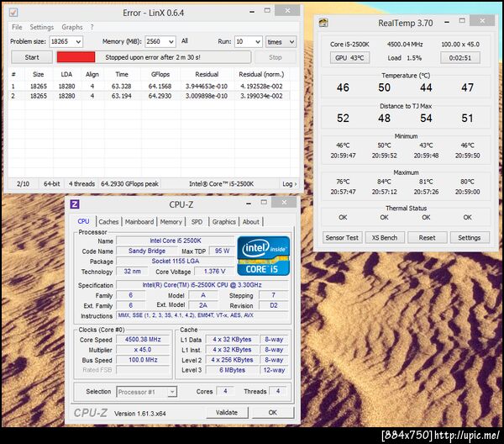Click the greyed Stop button in LinX
The height and width of the screenshot is (444, 504).
point(276,57)
